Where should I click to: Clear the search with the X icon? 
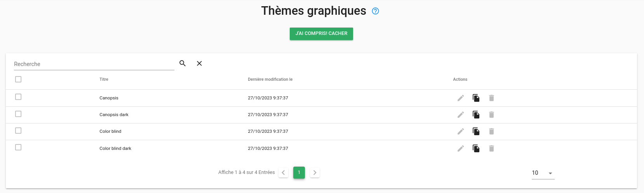point(199,63)
